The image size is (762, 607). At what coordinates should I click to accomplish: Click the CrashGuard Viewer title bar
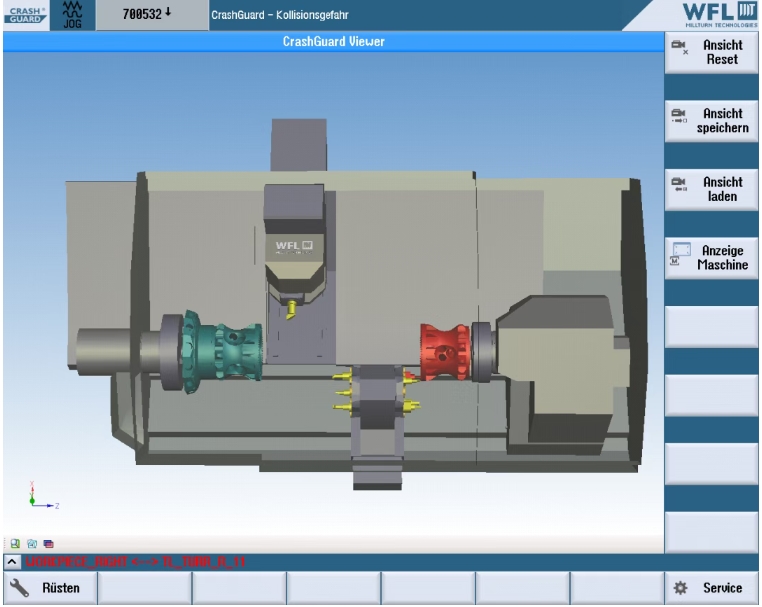pos(333,42)
